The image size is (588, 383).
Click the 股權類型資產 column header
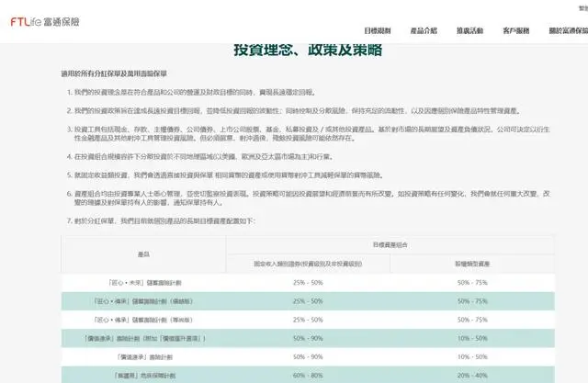(x=472, y=264)
